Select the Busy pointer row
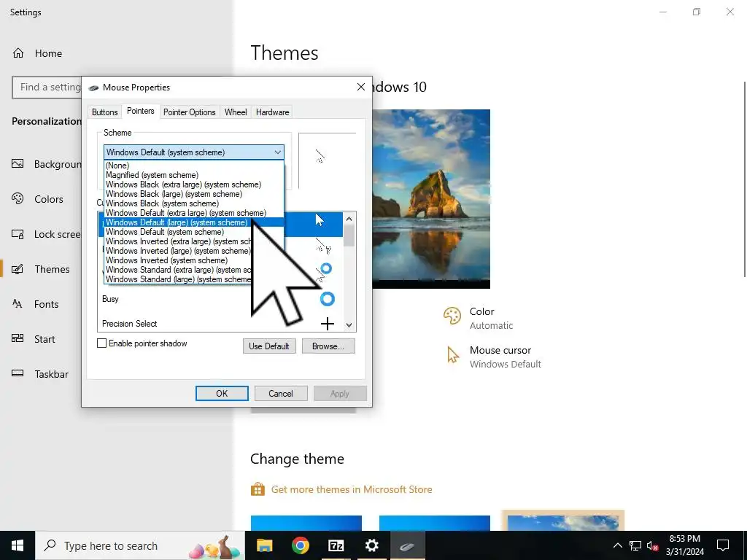Viewport: 747px width, 560px height. [220, 299]
